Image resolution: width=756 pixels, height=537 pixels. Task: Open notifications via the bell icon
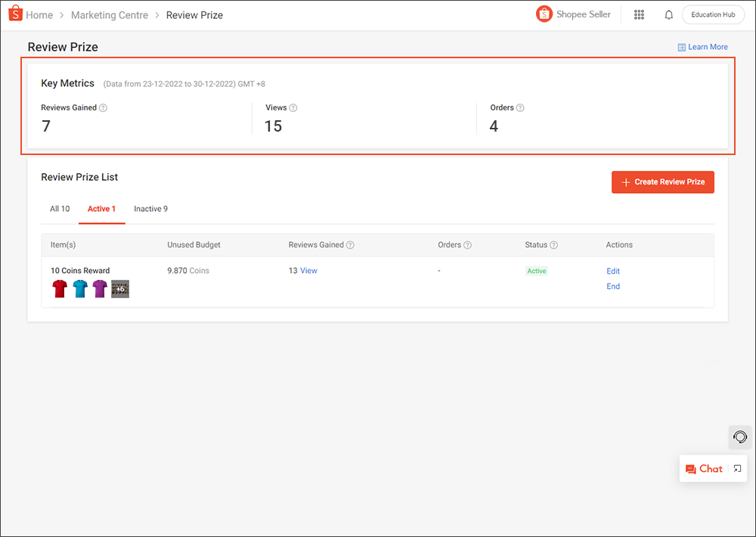(x=668, y=14)
